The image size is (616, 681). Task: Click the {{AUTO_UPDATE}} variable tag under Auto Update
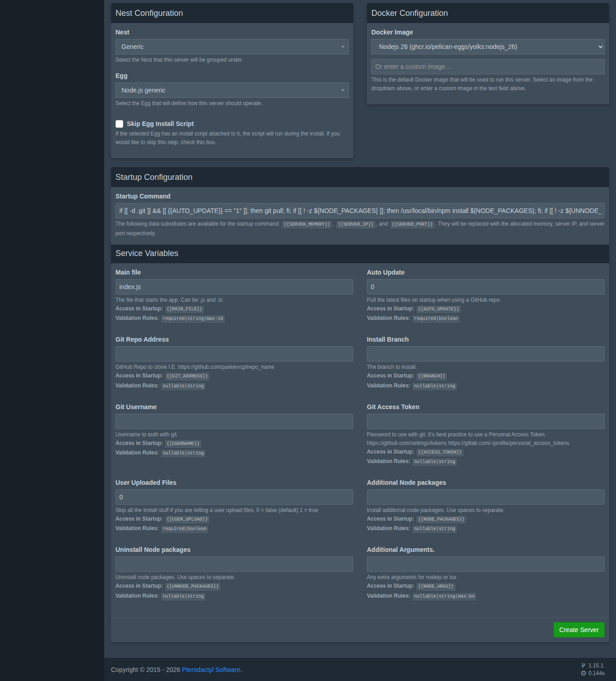point(438,309)
